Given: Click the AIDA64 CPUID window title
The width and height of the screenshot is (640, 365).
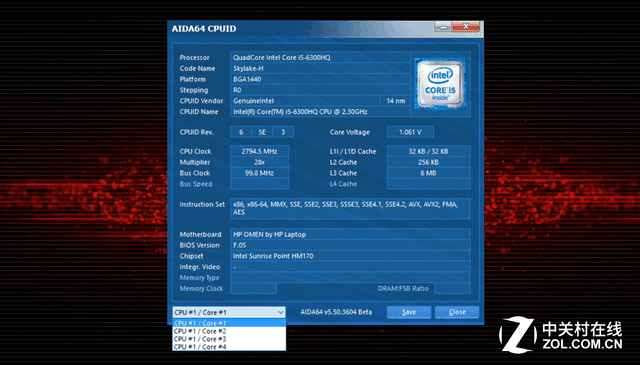Looking at the screenshot, I should pos(204,29).
